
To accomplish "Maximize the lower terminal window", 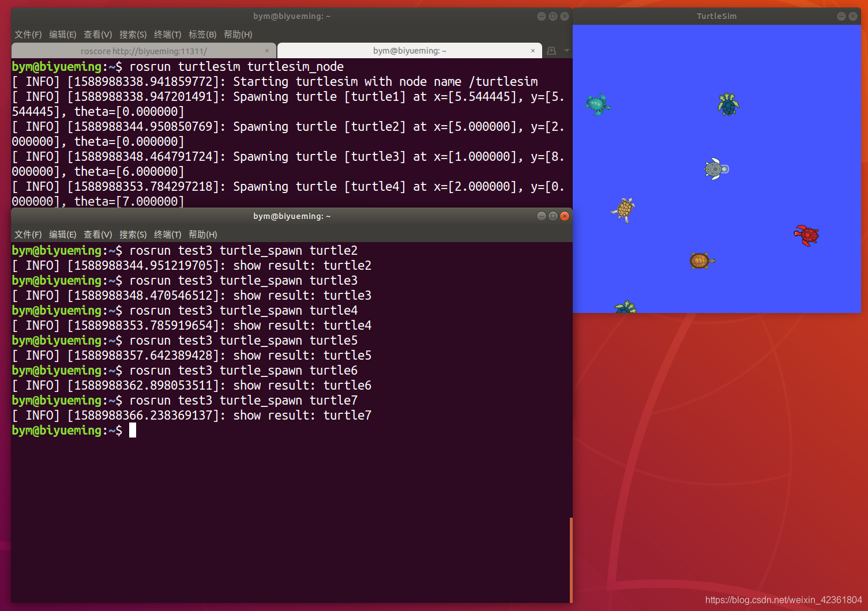I will [553, 216].
